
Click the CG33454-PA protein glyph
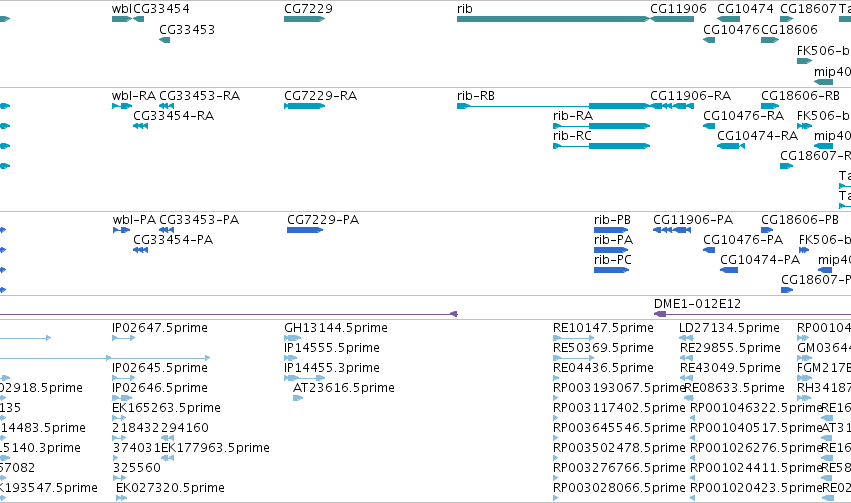(141, 250)
